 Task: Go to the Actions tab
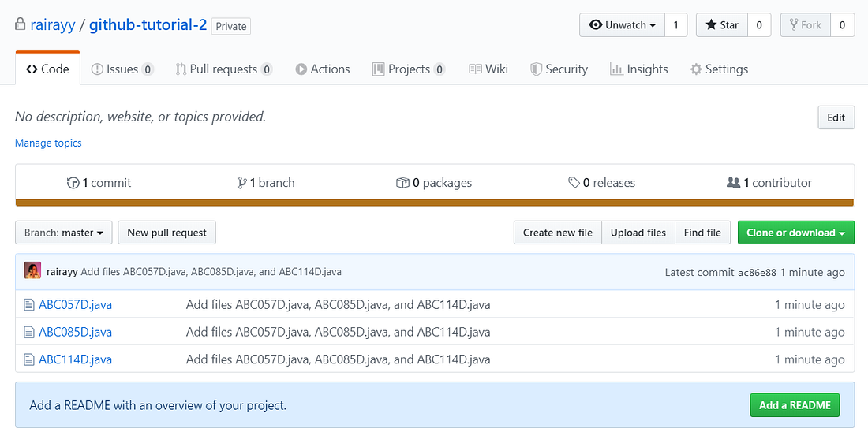(x=323, y=69)
